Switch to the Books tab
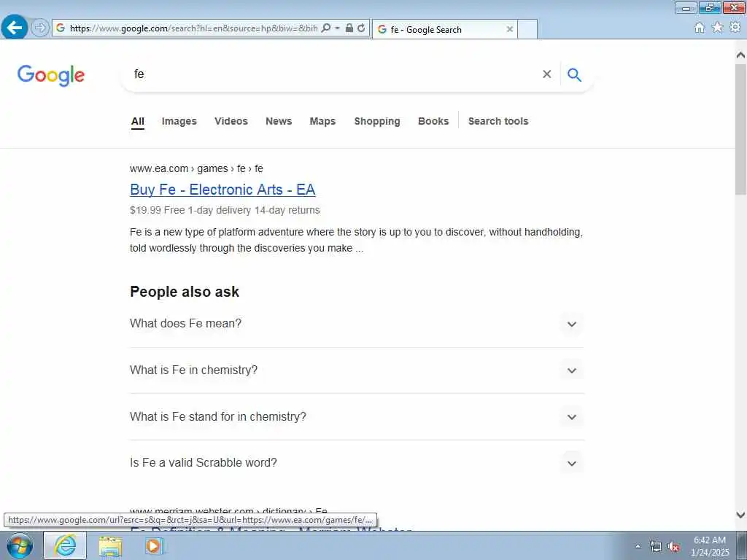Image resolution: width=747 pixels, height=560 pixels. click(x=433, y=122)
